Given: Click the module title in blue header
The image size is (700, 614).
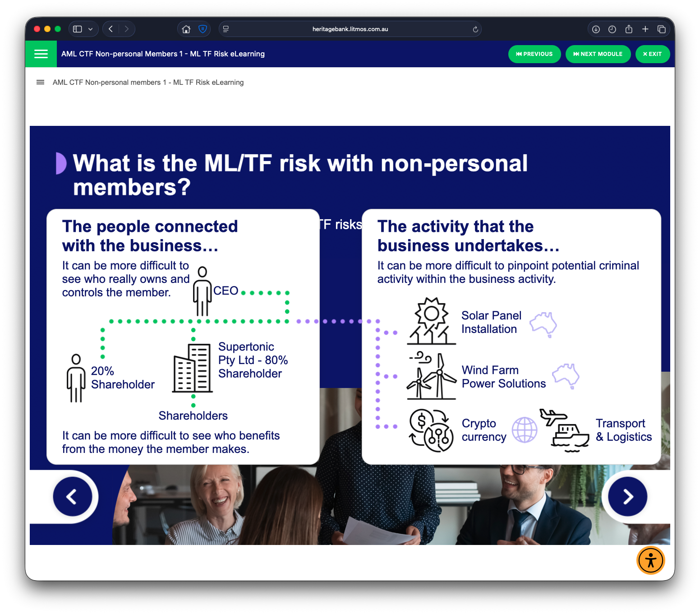Looking at the screenshot, I should point(163,54).
